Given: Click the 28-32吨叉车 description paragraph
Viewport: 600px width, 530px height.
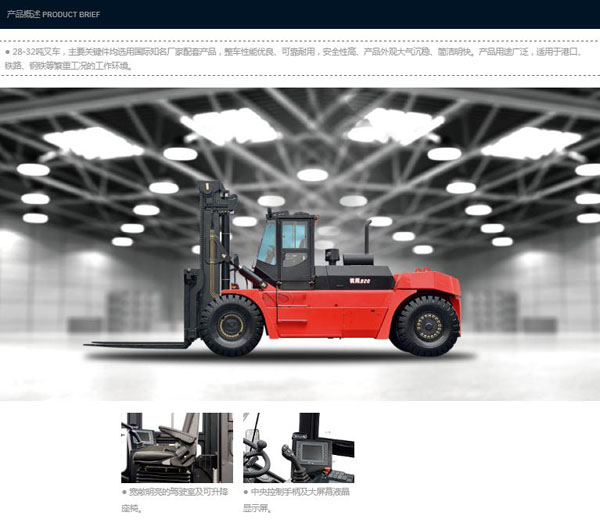Looking at the screenshot, I should pyautogui.click(x=300, y=58).
